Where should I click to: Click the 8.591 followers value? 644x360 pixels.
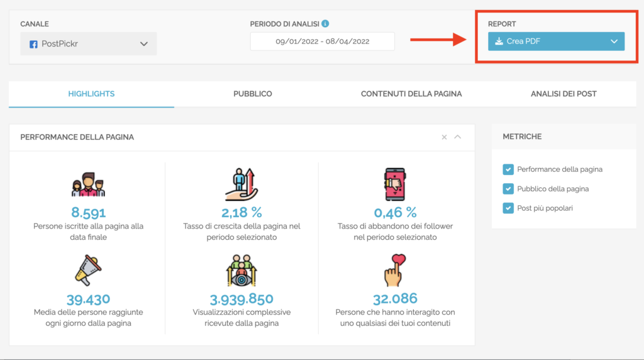(88, 213)
